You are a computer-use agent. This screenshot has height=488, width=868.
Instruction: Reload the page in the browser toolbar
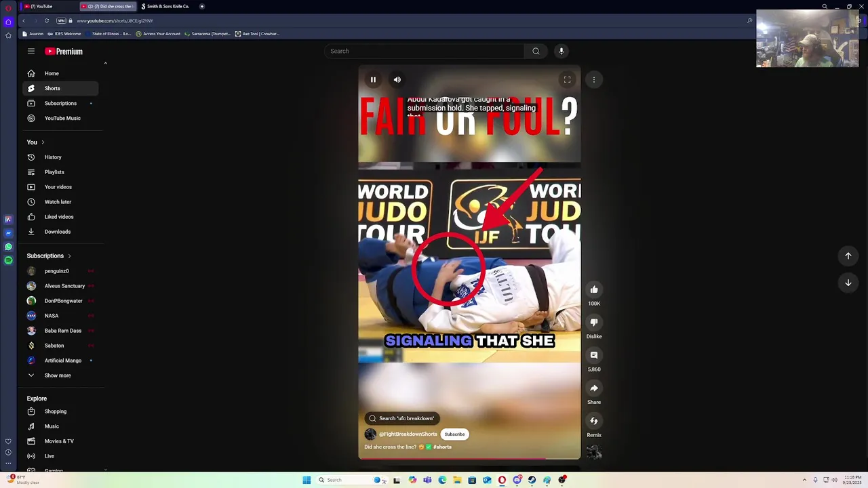pos(47,20)
